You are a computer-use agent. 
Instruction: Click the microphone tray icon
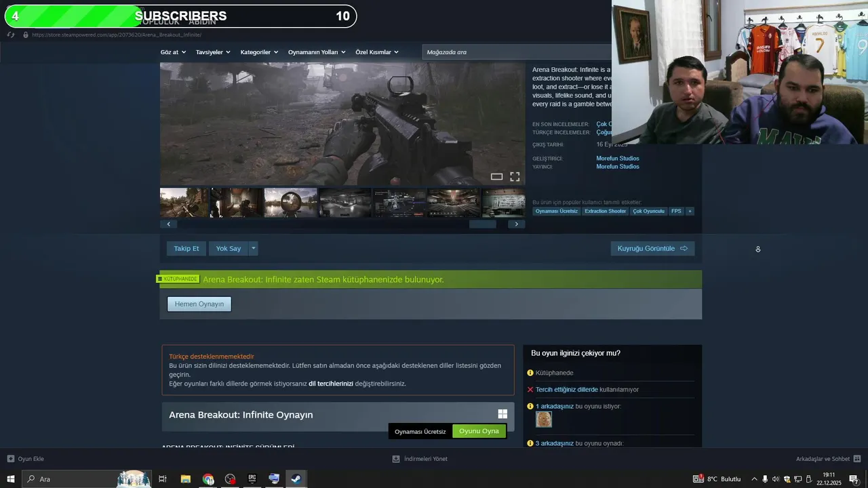[765, 479]
